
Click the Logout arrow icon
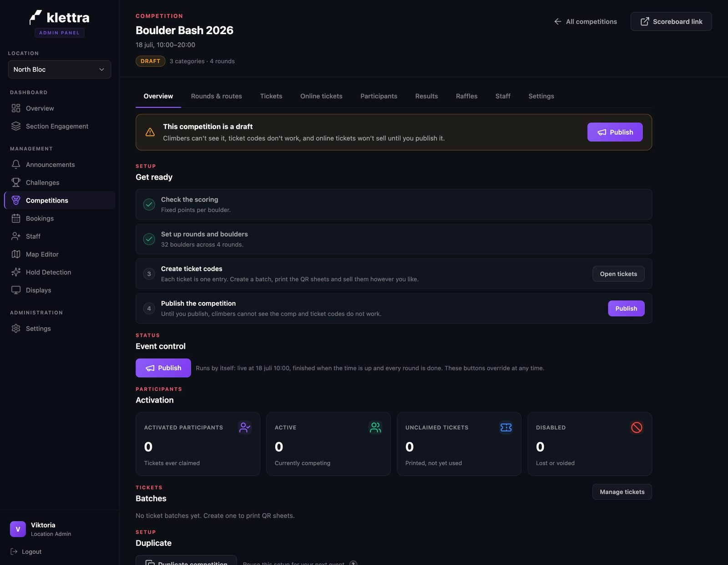(14, 551)
